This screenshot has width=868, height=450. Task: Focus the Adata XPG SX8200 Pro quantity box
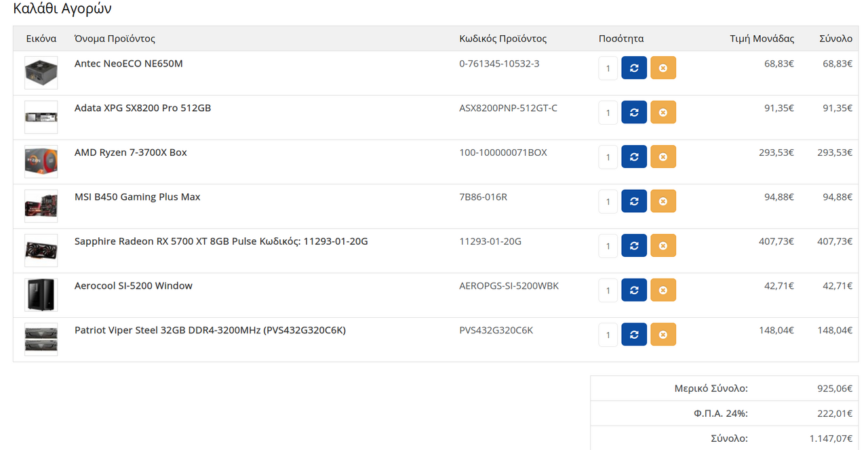[608, 112]
